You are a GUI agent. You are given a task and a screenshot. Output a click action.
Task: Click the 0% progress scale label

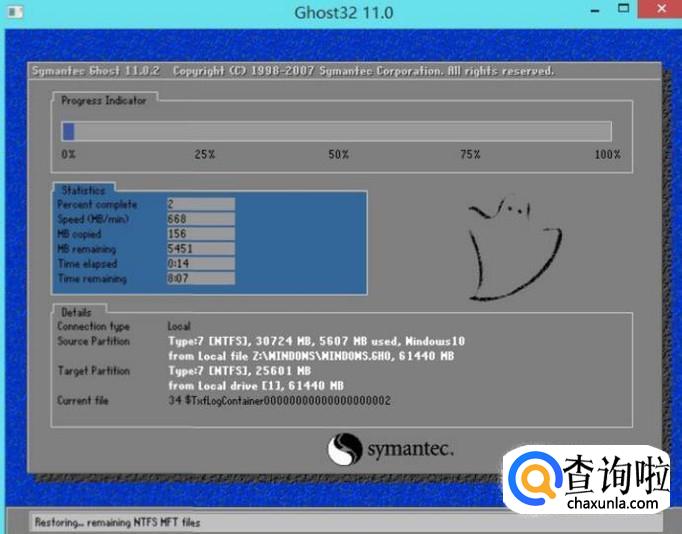[68, 154]
